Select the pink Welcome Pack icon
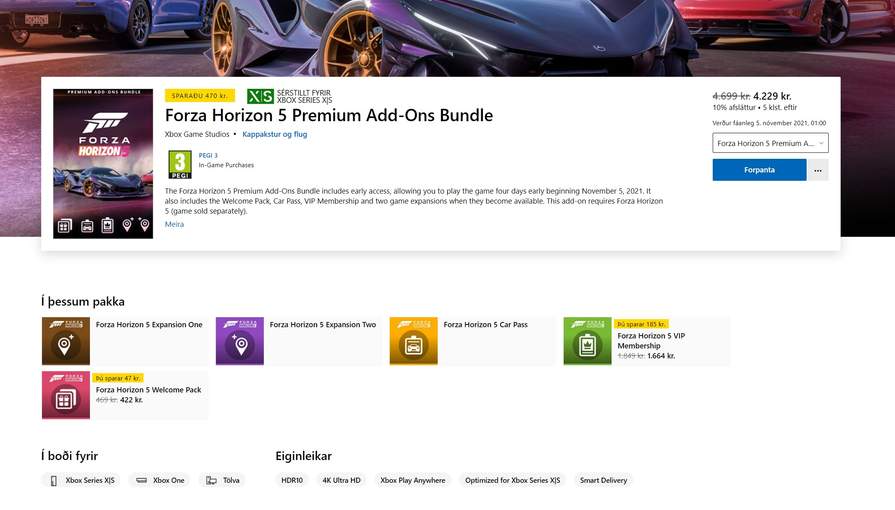The height and width of the screenshot is (510, 895). 66,395
